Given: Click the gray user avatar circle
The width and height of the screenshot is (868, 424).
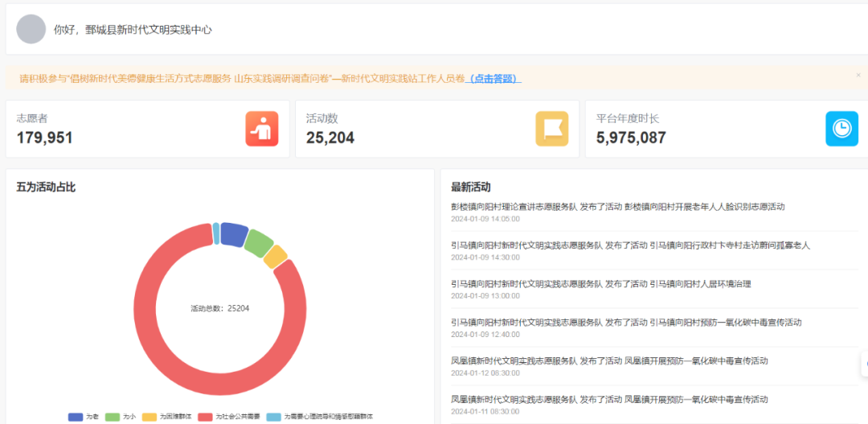Looking at the screenshot, I should point(31,30).
